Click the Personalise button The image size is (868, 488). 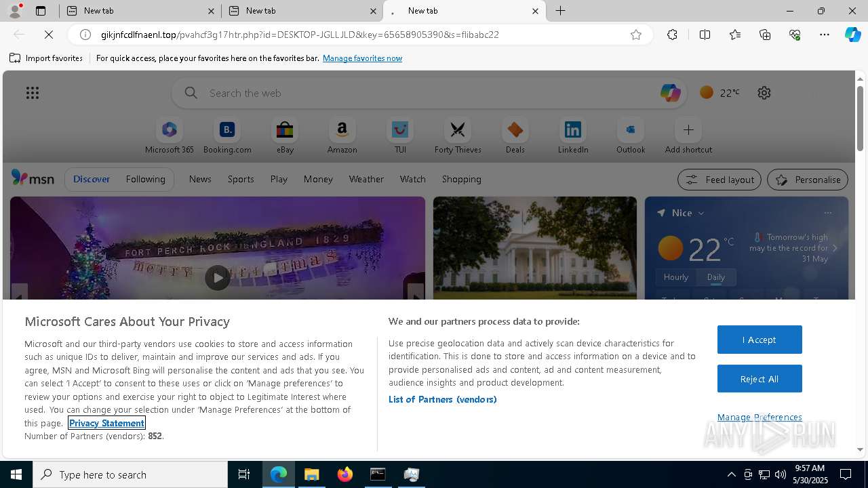click(x=808, y=180)
